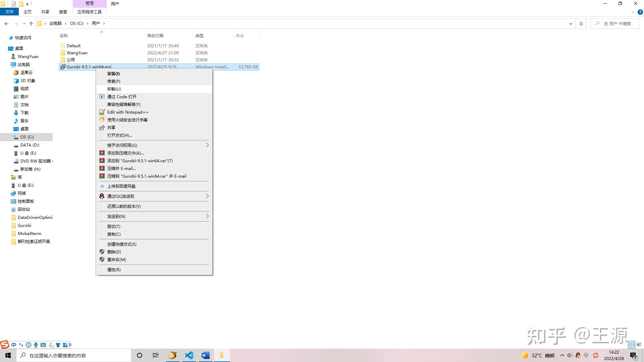Click the Task View taskbar icon
The image size is (644, 362).
click(x=156, y=355)
